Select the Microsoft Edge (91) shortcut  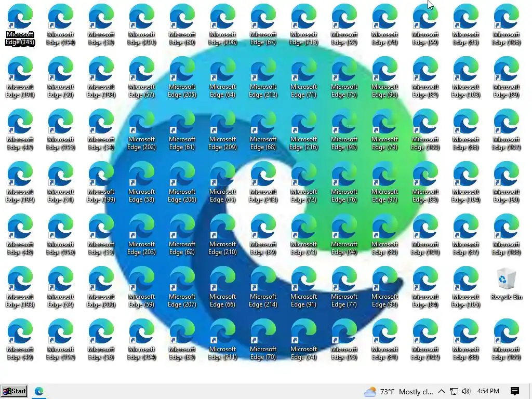click(303, 287)
